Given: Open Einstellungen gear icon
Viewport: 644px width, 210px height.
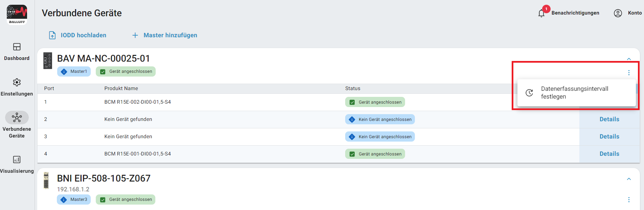Looking at the screenshot, I should [x=17, y=82].
